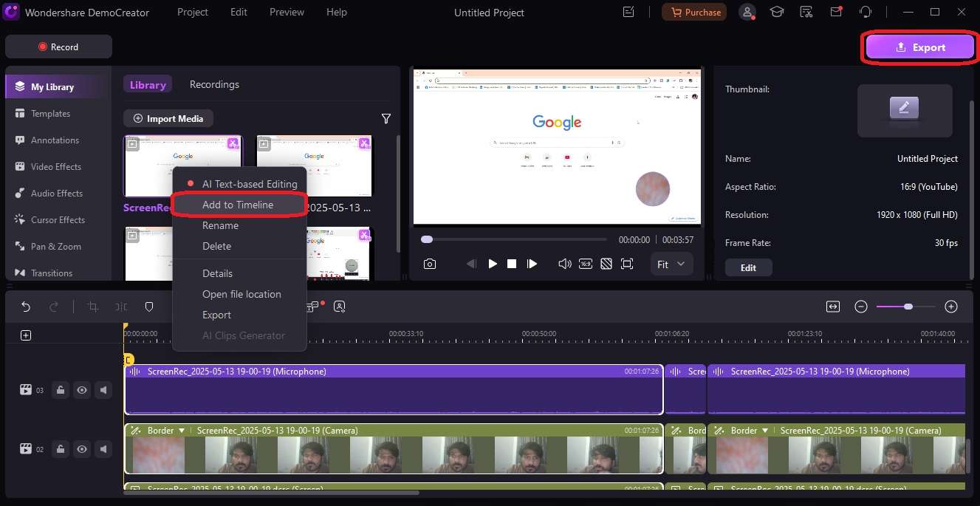Toggle lock on track 02
Image resolution: width=980 pixels, height=506 pixels.
pyautogui.click(x=61, y=448)
